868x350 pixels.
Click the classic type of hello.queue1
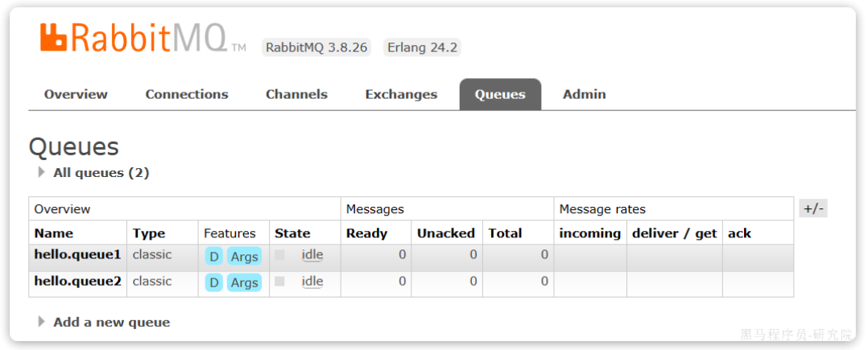pyautogui.click(x=152, y=255)
